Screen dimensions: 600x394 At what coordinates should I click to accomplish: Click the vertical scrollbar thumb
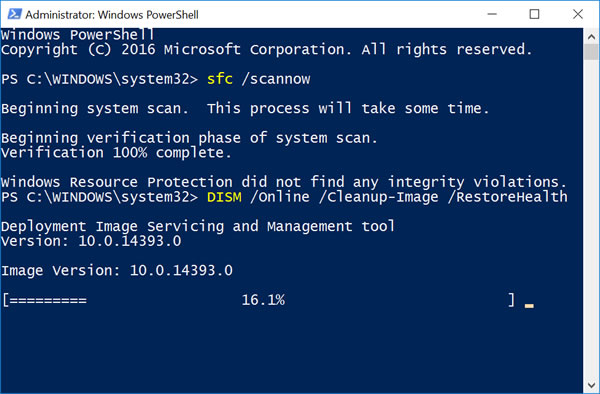[591, 52]
